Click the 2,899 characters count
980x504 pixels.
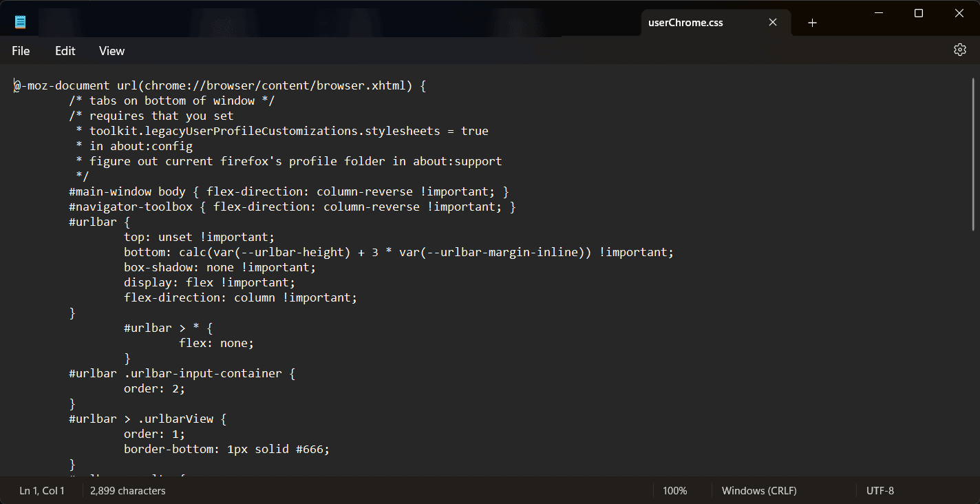point(128,491)
